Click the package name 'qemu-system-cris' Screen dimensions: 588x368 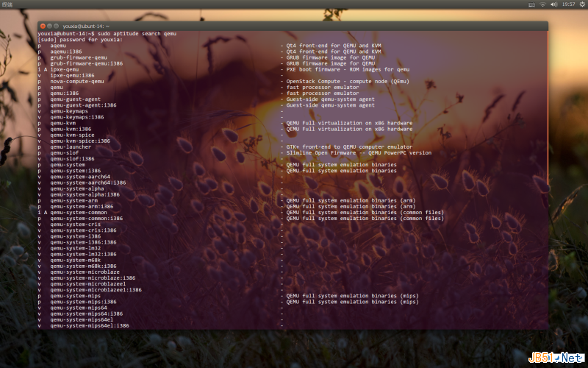[76, 224]
